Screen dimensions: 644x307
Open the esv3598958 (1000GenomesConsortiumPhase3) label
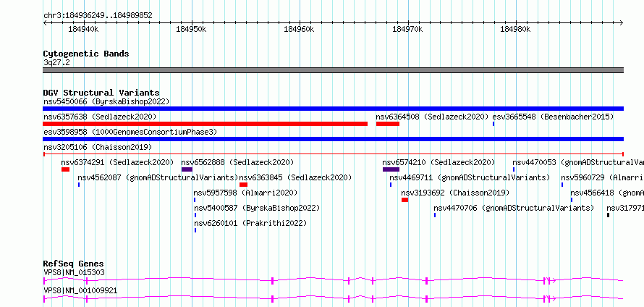coord(130,132)
